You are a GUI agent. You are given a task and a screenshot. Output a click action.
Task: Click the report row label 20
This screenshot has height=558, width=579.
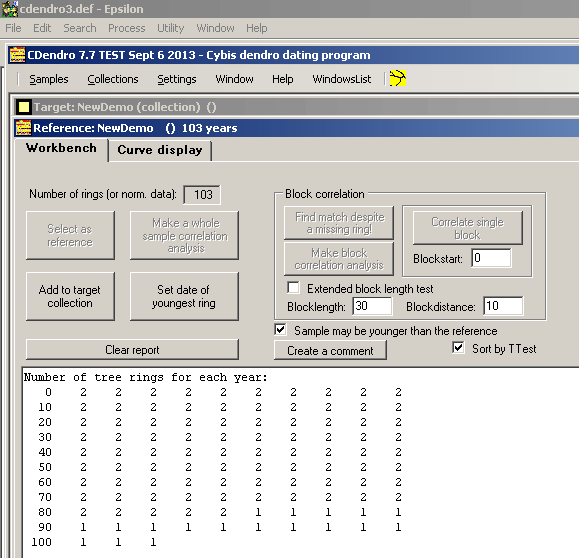[45, 422]
